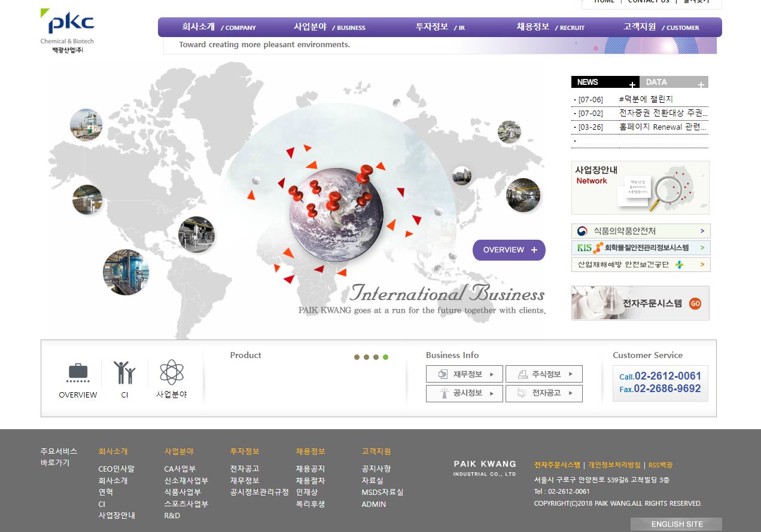
Task: Open the orange 전자주문시스템 footer link
Action: coord(557,465)
